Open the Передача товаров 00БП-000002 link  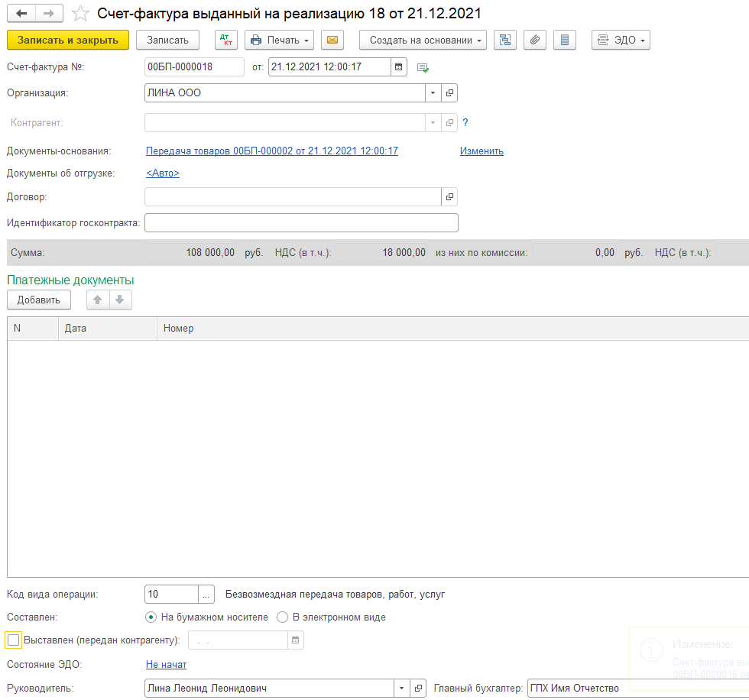click(272, 151)
